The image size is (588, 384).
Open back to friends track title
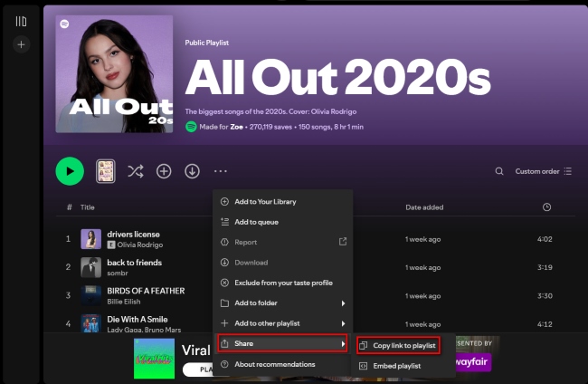click(134, 263)
